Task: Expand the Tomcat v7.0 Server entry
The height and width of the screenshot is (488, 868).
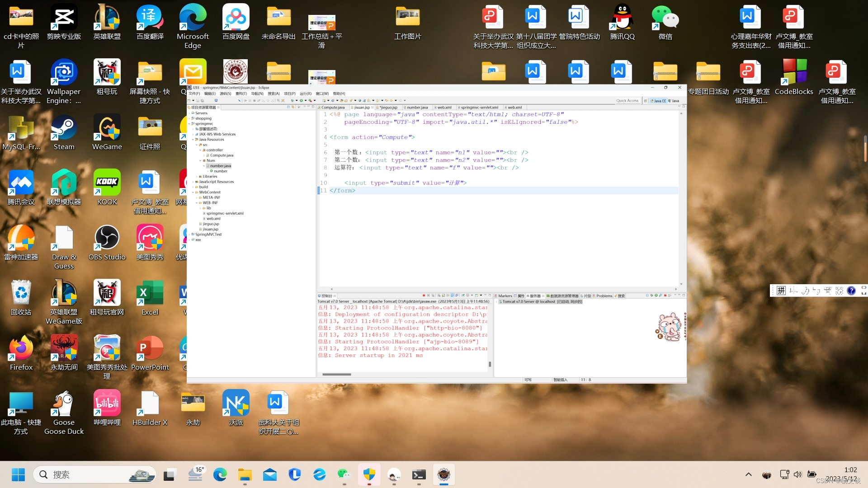Action: (496, 301)
